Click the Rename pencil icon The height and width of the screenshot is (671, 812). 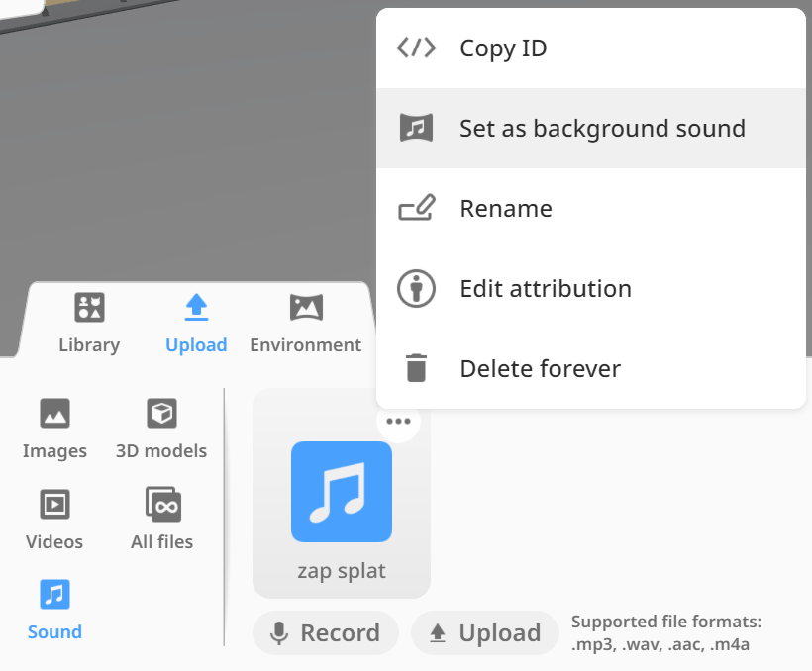(x=416, y=208)
